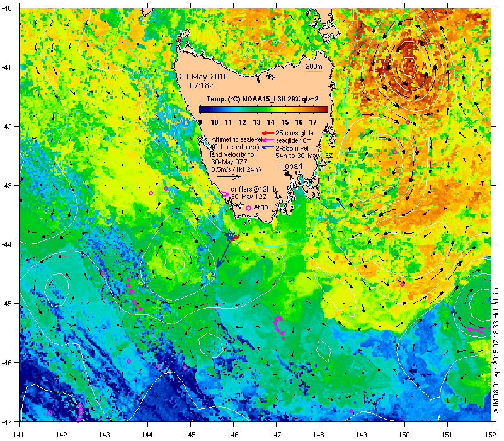Click Argo float marker near 150°E, 44.7°S
Screen dimensions: 504x441
[x=402, y=284]
